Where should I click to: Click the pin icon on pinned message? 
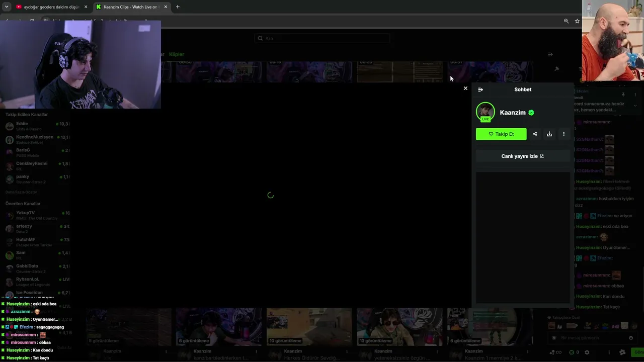click(623, 94)
